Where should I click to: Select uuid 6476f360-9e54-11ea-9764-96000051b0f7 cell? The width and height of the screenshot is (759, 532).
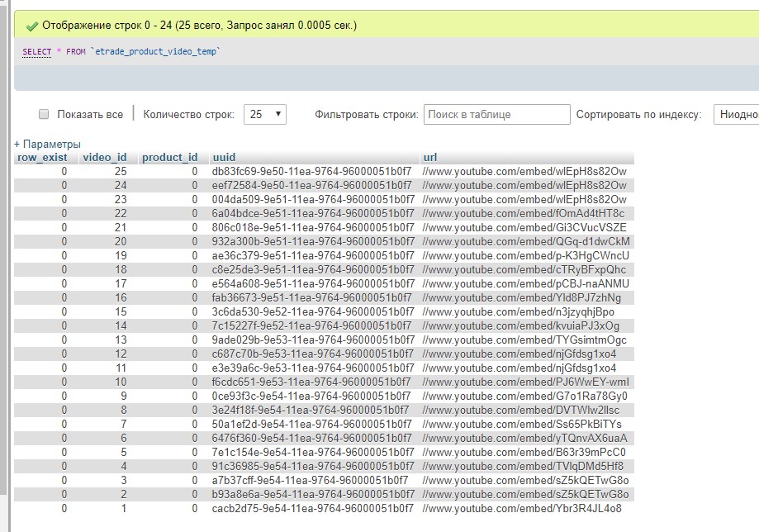pyautogui.click(x=311, y=438)
